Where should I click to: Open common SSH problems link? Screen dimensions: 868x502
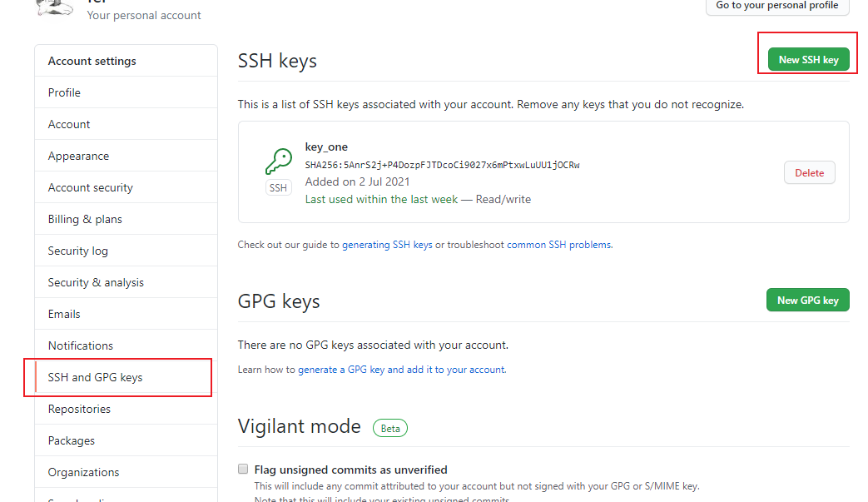pos(559,245)
